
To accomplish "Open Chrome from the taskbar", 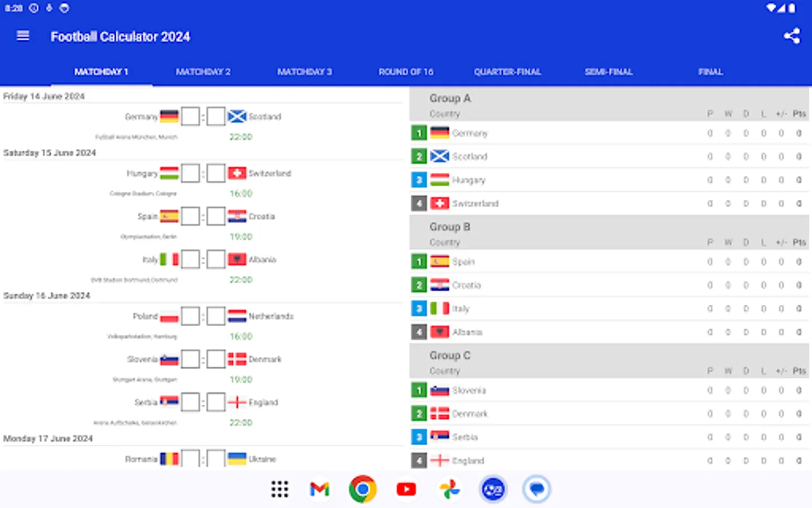I will coord(363,489).
